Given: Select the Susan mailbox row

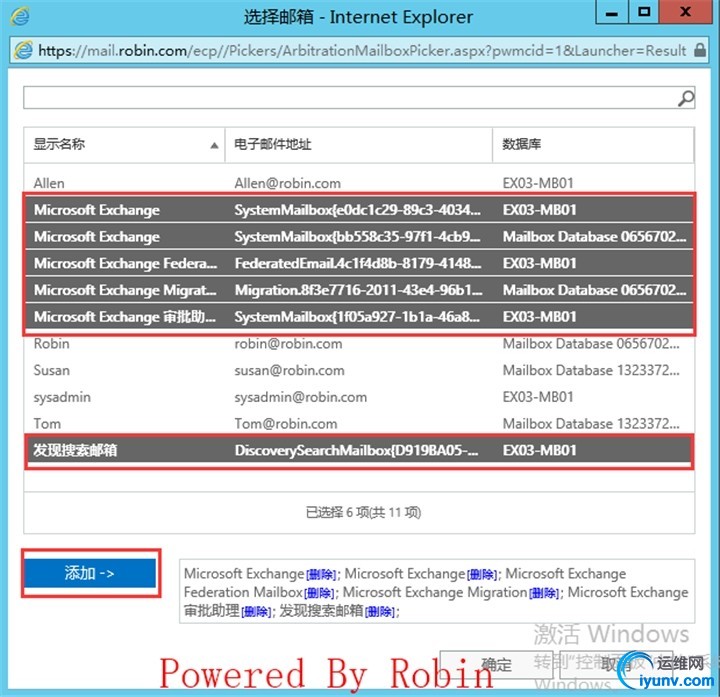Looking at the screenshot, I should click(x=359, y=370).
